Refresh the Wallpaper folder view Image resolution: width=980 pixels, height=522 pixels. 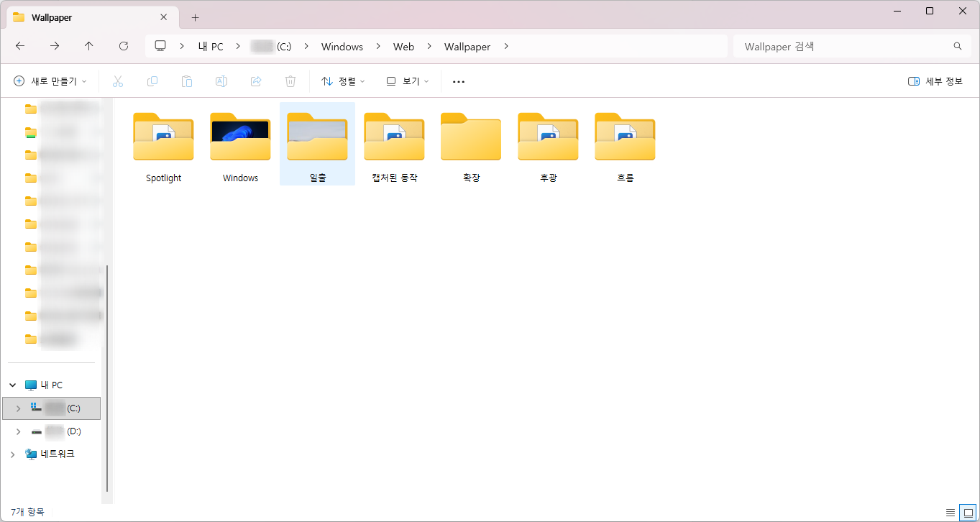coord(124,46)
